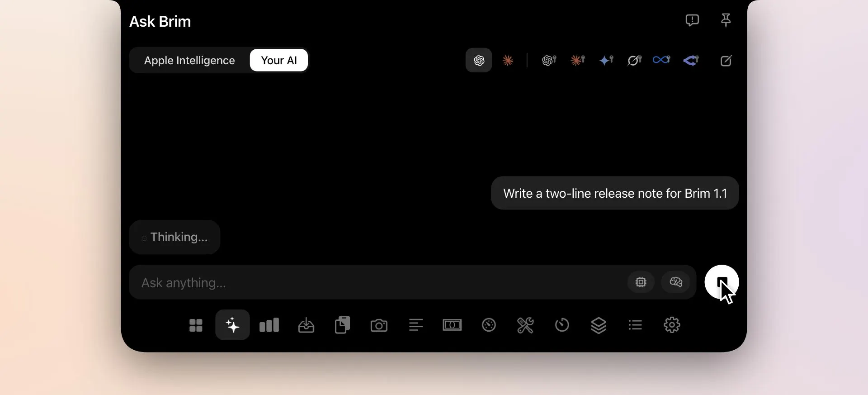This screenshot has height=395, width=868.
Task: Toggle the brain reasoning option in input bar
Action: tap(675, 282)
